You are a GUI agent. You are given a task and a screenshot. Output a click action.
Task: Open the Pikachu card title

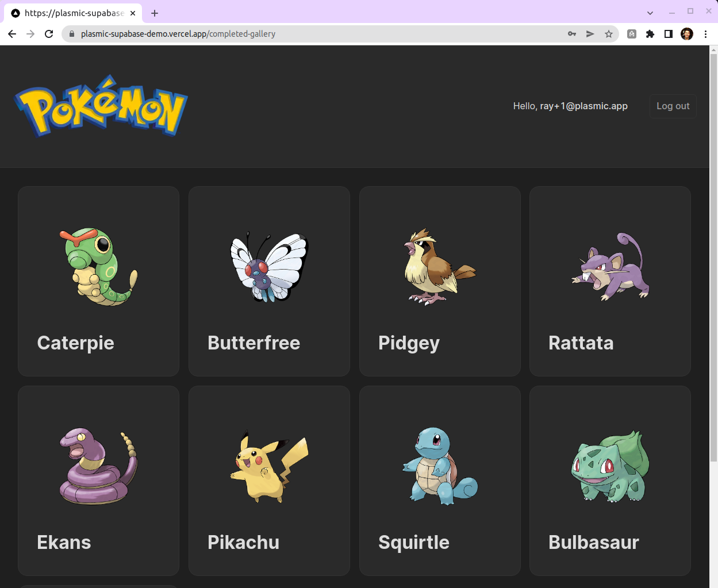(x=243, y=543)
